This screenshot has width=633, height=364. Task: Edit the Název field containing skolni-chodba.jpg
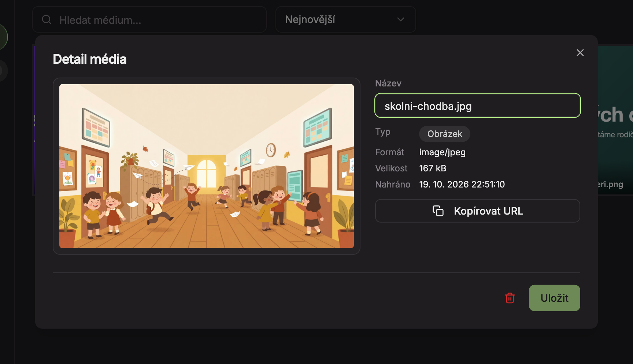477,105
